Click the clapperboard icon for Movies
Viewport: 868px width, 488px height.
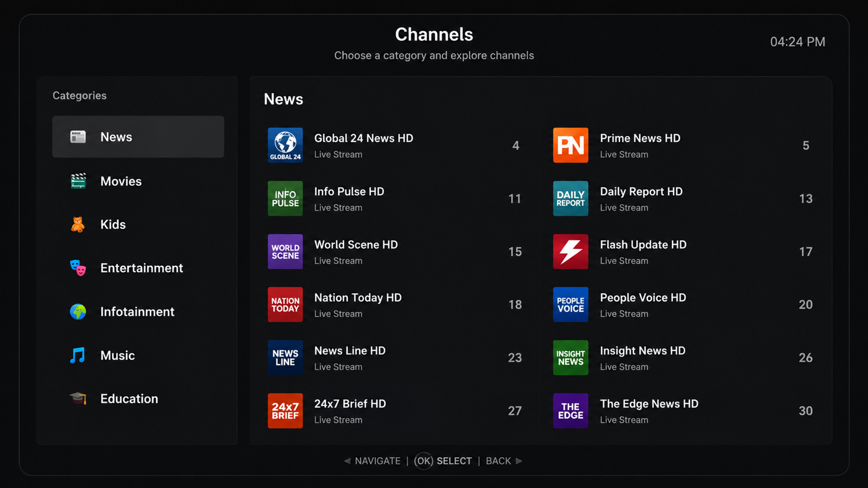click(78, 181)
